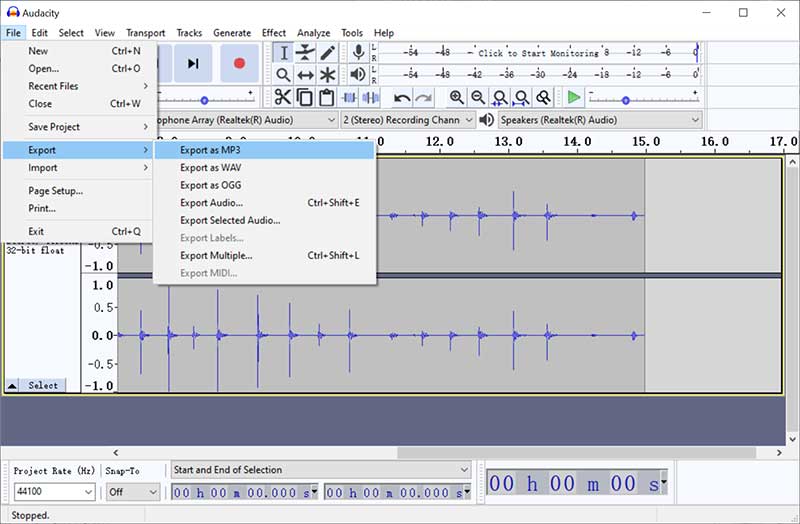800x524 pixels.
Task: Adjust the playback speed slider
Action: 626,99
